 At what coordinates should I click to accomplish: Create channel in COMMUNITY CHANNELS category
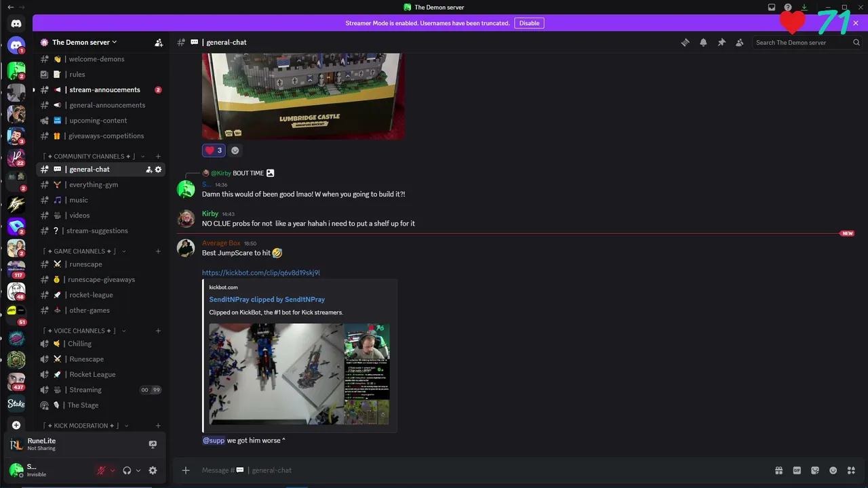pos(158,157)
